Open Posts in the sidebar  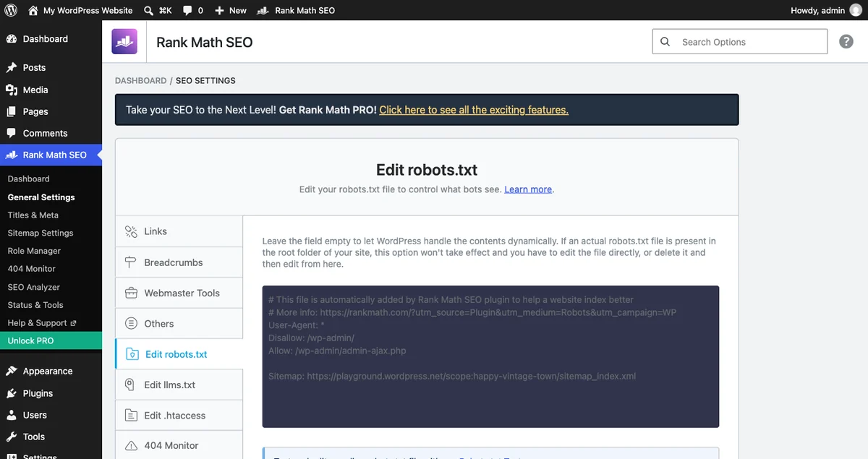click(x=51, y=67)
